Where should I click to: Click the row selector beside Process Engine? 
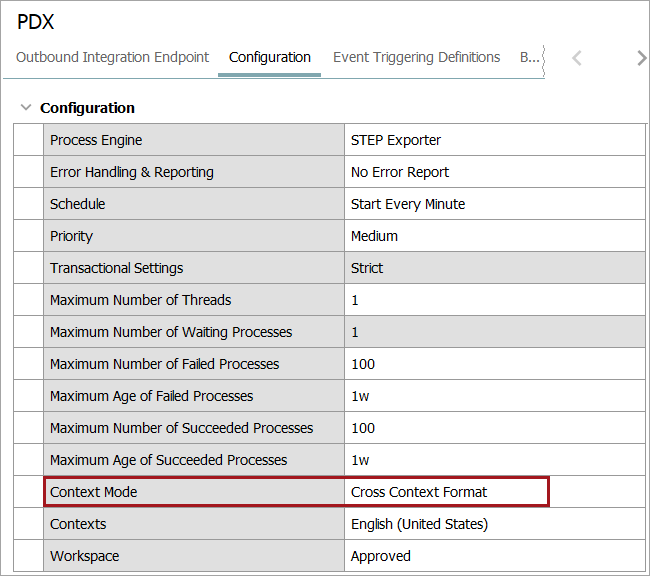click(29, 140)
